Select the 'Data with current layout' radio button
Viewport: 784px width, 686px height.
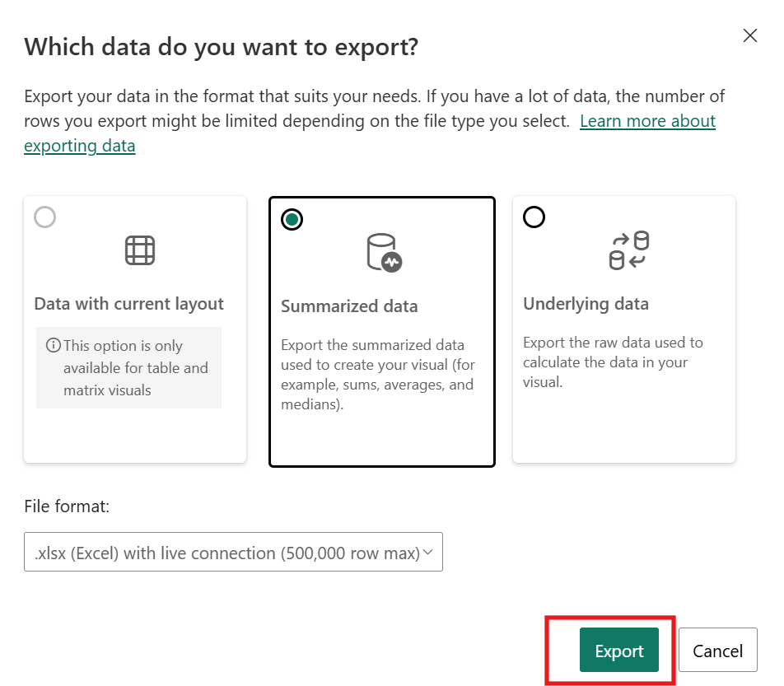point(45,217)
